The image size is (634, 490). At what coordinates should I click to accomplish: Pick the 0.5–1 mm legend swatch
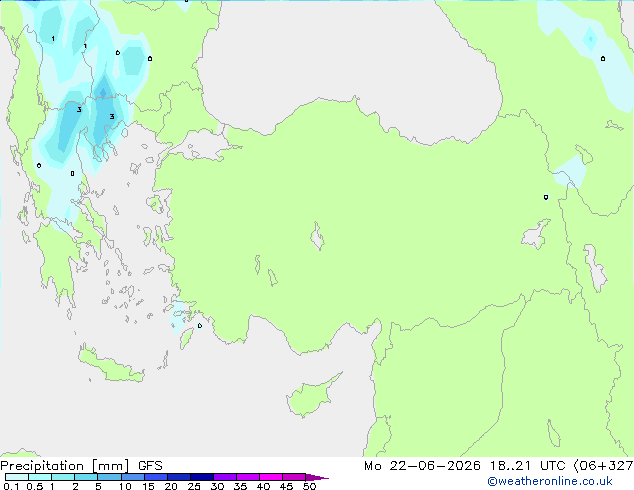[40, 477]
